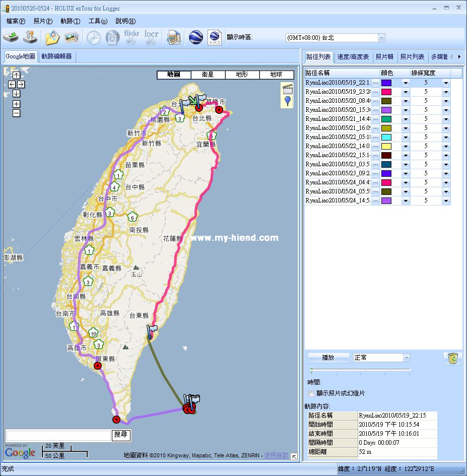The width and height of the screenshot is (467, 476).
Task: Pan the map up with the arrow
Action: (x=17, y=75)
